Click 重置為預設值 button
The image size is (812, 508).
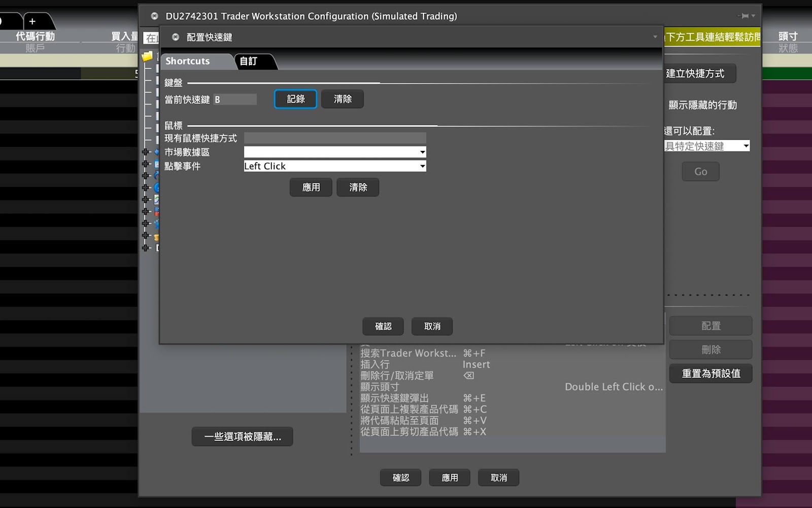click(x=710, y=373)
